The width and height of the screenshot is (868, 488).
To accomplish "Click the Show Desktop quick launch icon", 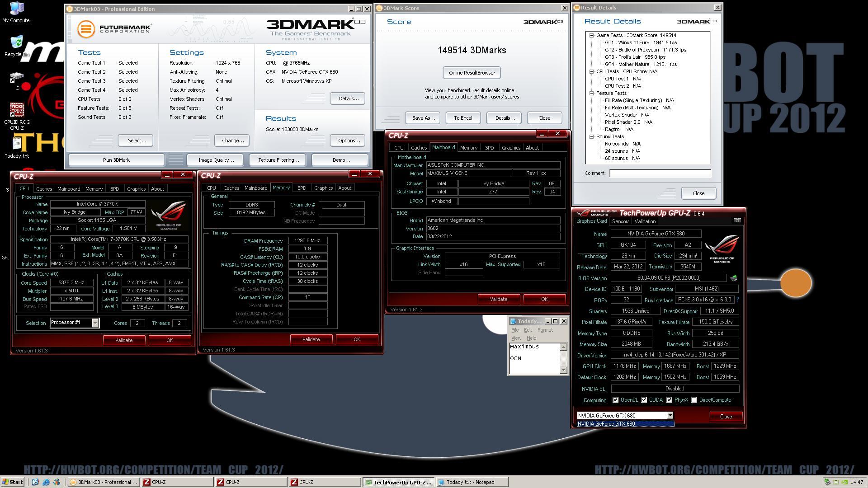I will pos(35,482).
